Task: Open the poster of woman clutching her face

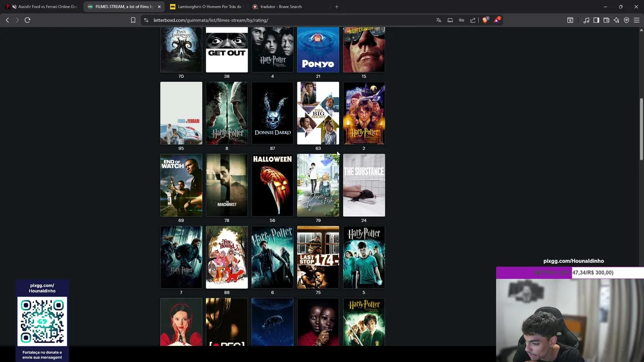Action: pyautogui.click(x=181, y=322)
